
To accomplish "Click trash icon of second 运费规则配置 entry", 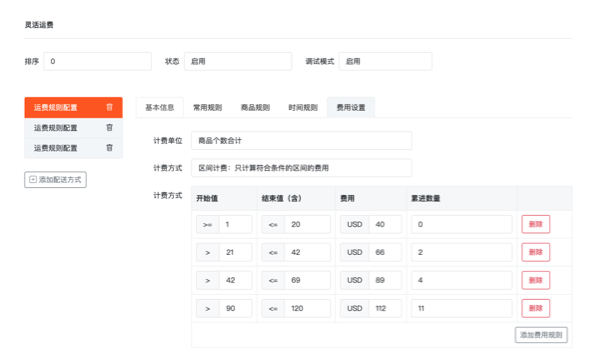I will pos(109,127).
